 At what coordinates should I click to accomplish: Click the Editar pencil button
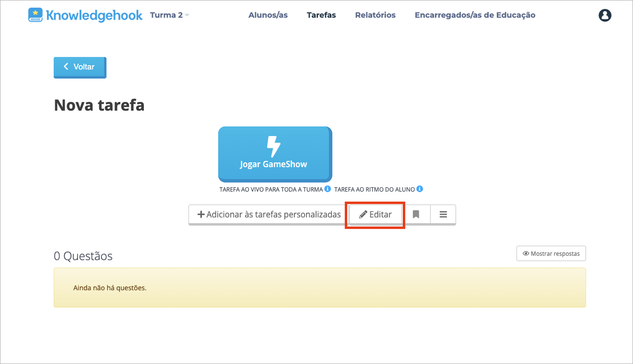tap(375, 215)
